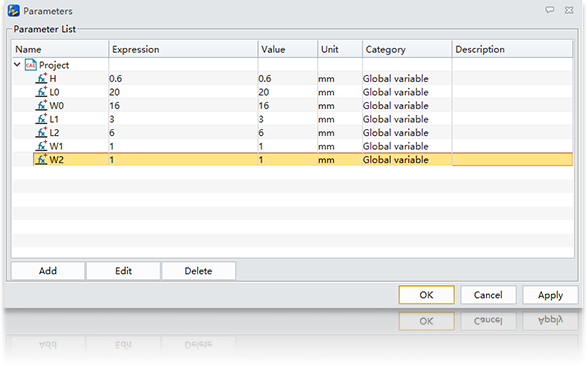This screenshot has height=367, width=587.
Task: Click the Edit button
Action: (x=123, y=271)
